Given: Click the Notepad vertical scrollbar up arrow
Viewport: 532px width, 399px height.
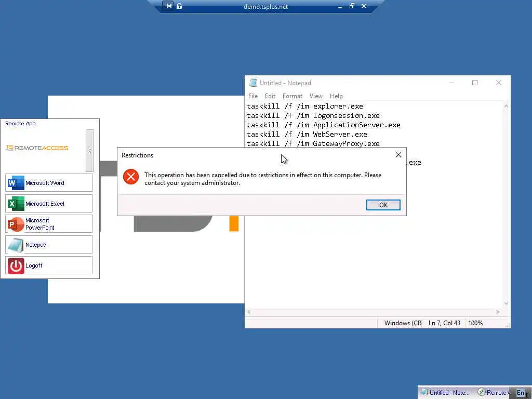Looking at the screenshot, I should (x=506, y=106).
